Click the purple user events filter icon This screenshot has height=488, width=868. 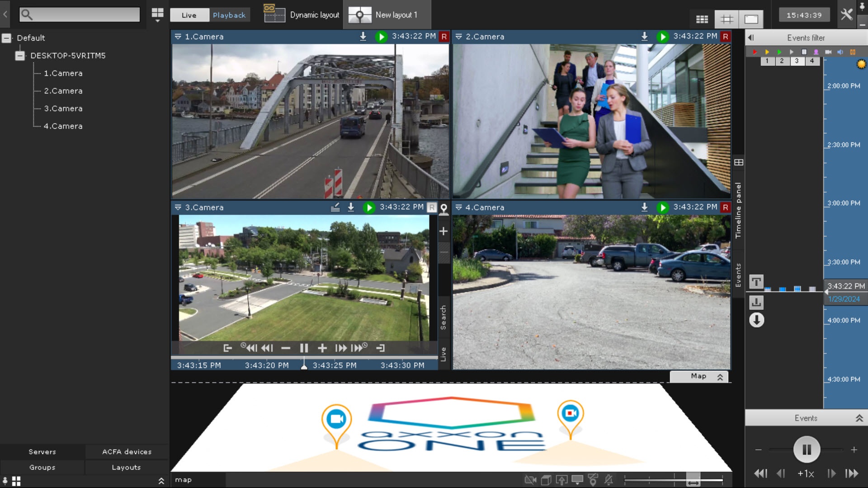(x=816, y=52)
